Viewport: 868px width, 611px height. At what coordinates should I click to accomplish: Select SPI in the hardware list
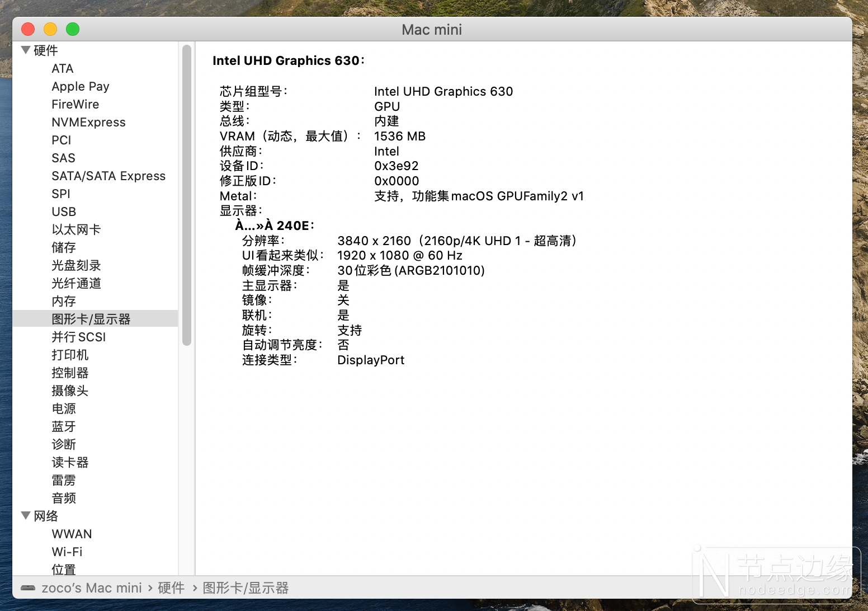pyautogui.click(x=61, y=194)
